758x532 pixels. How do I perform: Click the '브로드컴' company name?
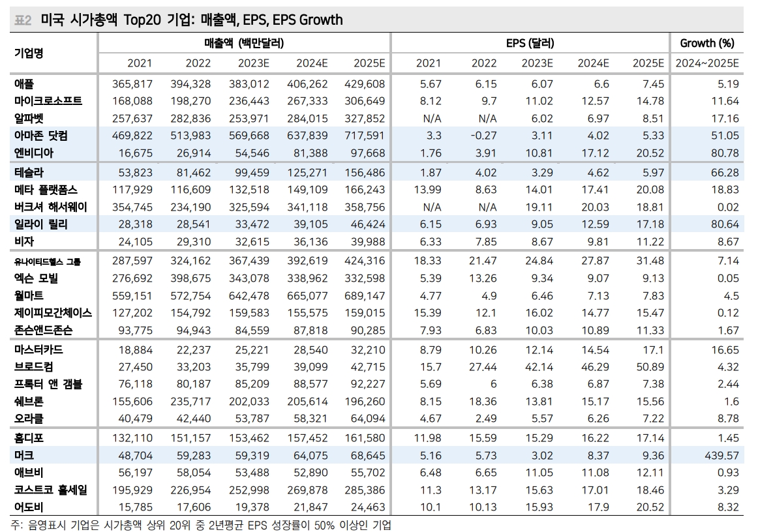[34, 367]
